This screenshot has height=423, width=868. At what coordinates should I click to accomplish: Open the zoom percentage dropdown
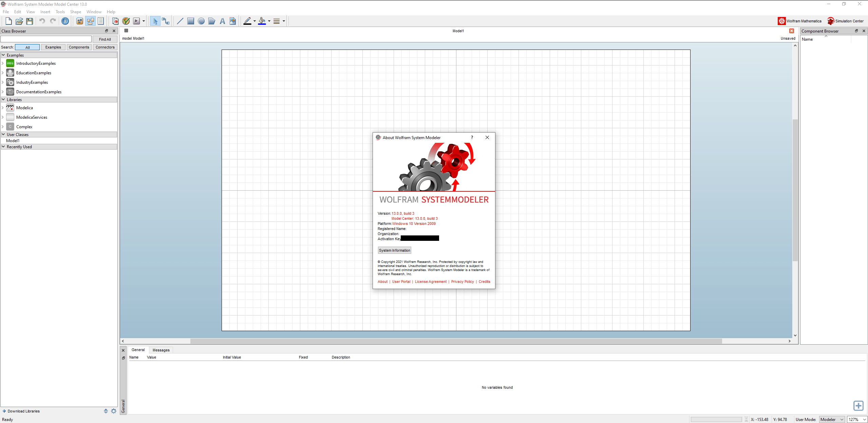tap(857, 420)
